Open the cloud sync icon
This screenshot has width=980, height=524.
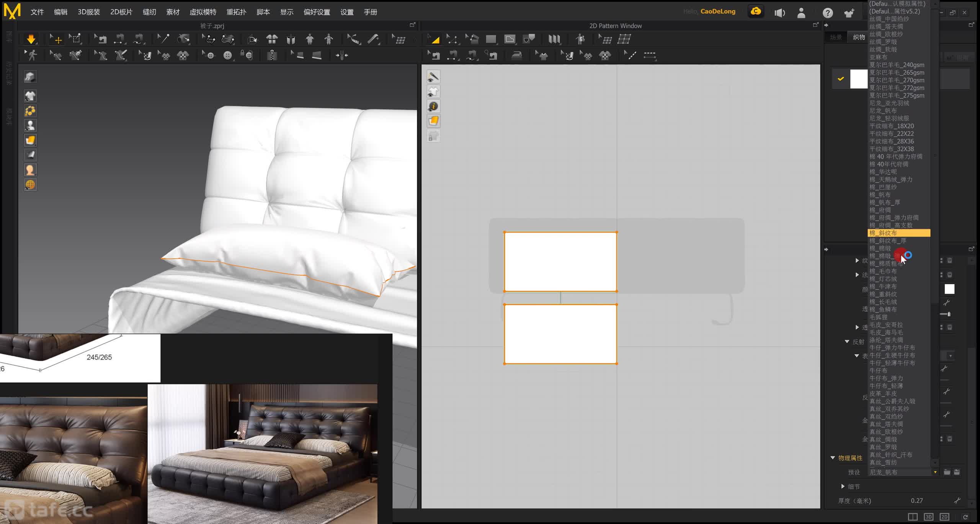coord(756,11)
